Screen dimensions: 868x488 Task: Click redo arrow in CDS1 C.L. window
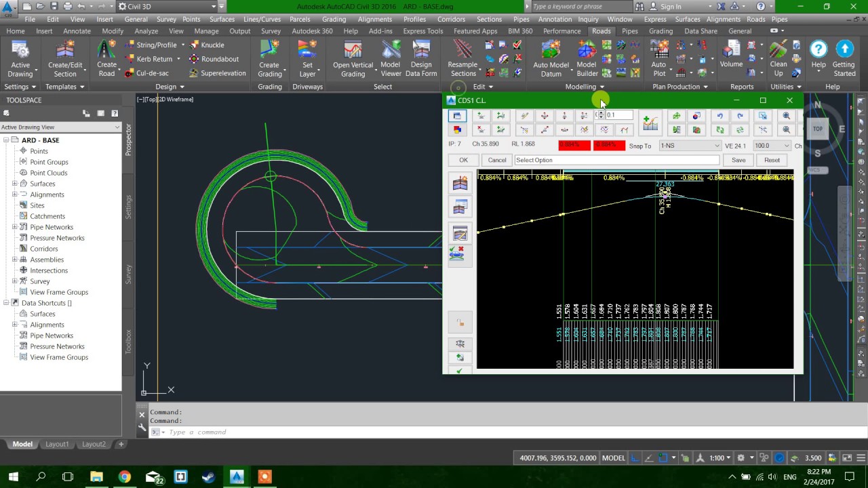(x=740, y=116)
